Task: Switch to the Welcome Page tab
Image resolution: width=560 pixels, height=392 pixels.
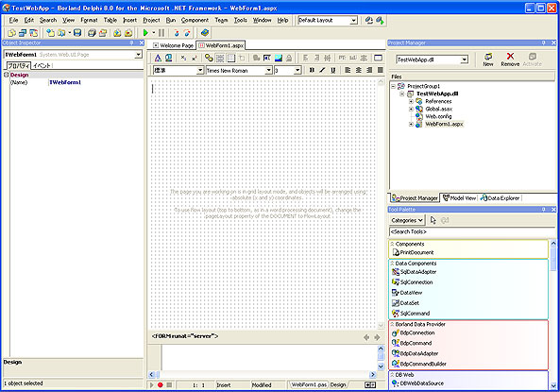Action: coord(173,45)
